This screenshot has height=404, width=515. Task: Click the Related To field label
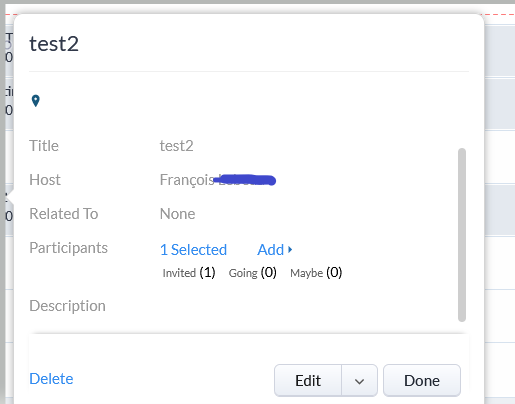(x=64, y=214)
